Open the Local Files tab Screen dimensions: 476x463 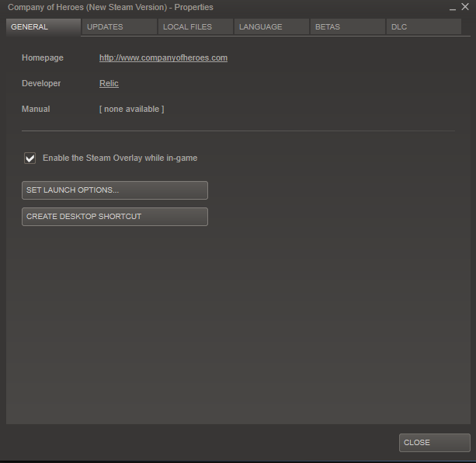(x=196, y=27)
